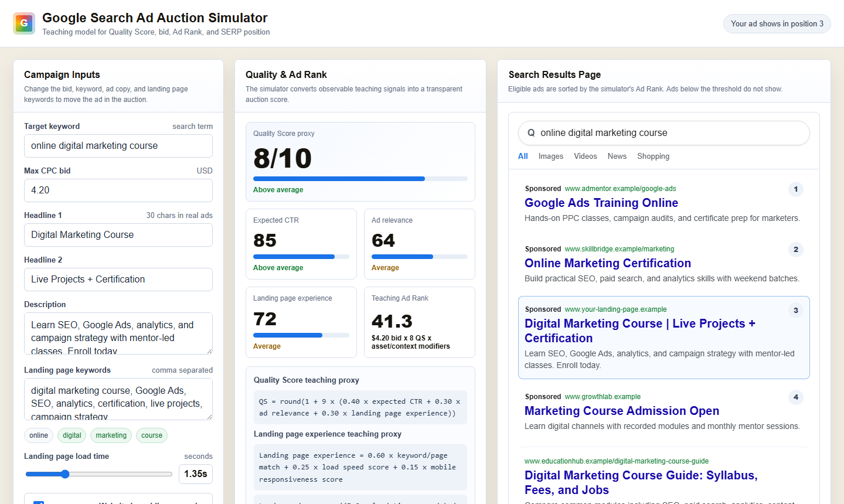Click the position 4 badge on the GrowthLab ad

(x=795, y=397)
